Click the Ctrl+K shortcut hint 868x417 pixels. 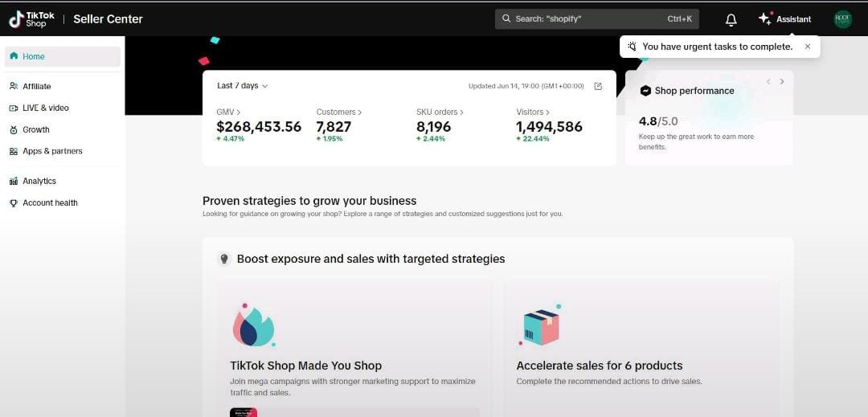679,18
